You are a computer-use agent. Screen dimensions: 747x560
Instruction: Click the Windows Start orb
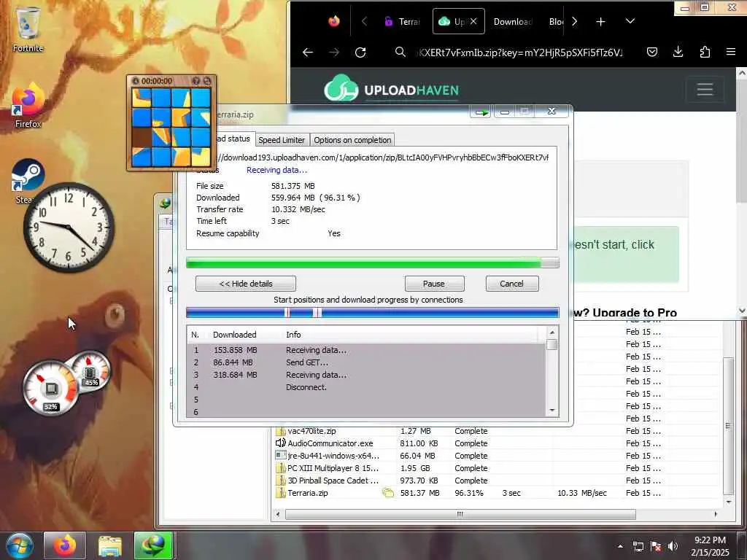click(20, 545)
